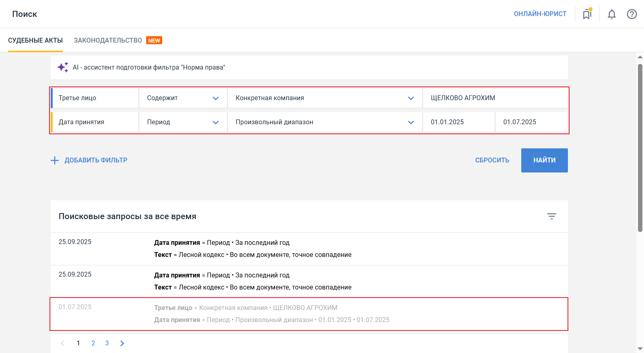Click the AI assistant sparkle icon
Image resolution: width=644 pixels, height=353 pixels.
click(63, 67)
